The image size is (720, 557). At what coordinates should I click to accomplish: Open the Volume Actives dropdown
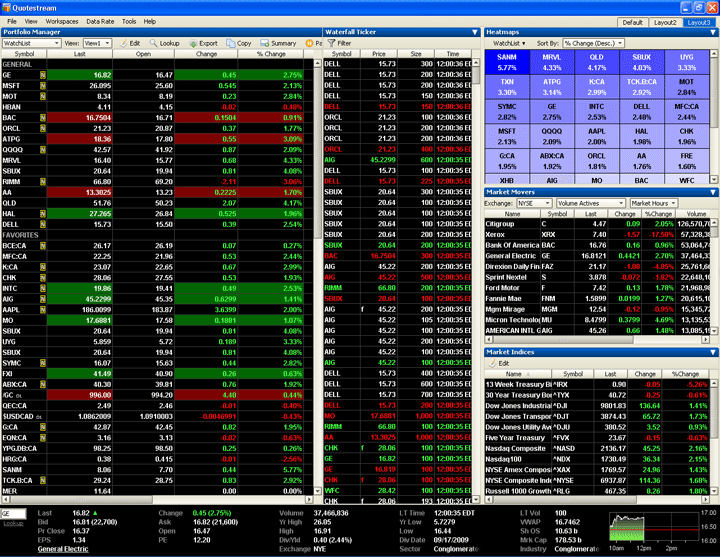pyautogui.click(x=590, y=203)
